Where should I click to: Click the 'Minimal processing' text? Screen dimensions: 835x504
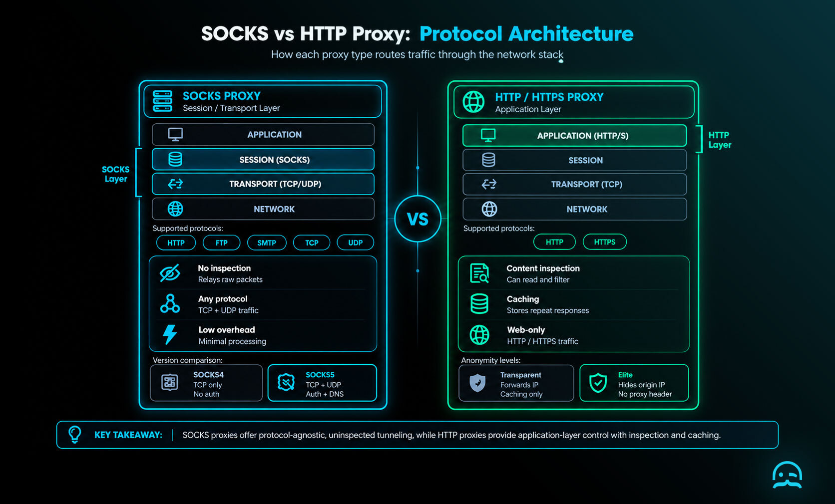coord(232,341)
